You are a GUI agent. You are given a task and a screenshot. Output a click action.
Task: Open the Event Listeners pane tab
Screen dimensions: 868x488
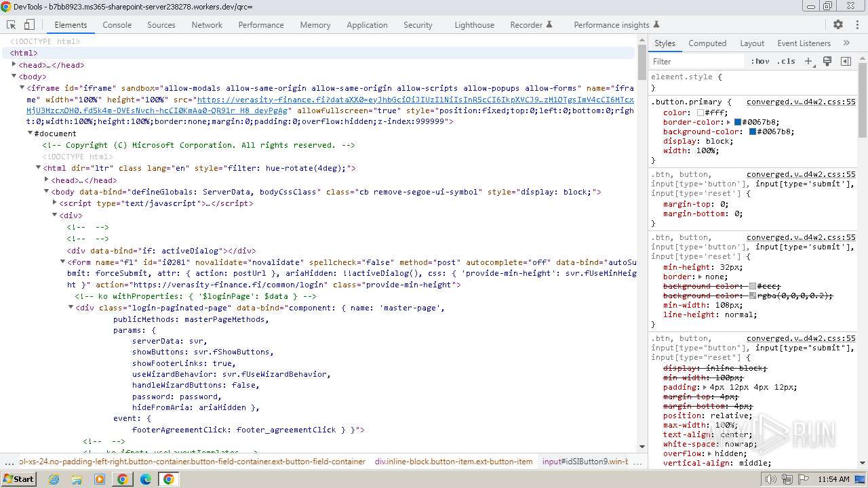coord(804,43)
